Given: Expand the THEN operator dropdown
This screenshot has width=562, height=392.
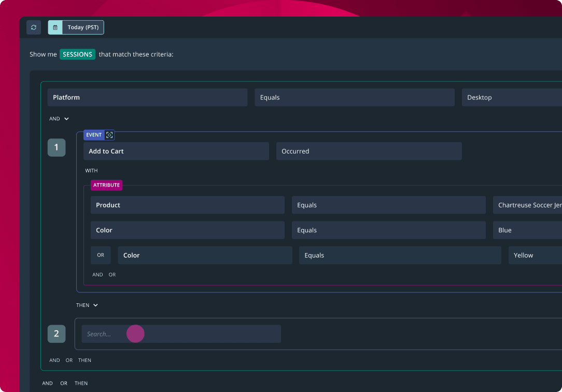Looking at the screenshot, I should coord(87,305).
